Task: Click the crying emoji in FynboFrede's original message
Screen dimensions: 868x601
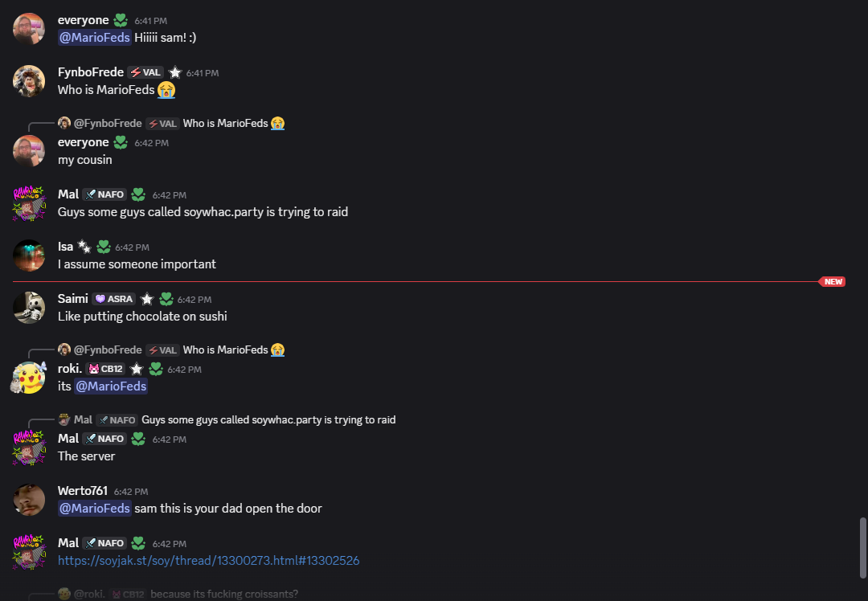Action: coord(166,90)
